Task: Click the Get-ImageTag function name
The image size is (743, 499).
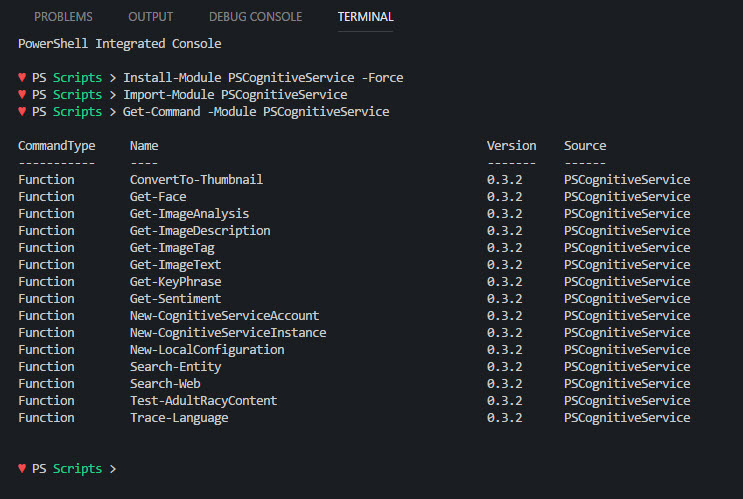Action: pos(172,248)
